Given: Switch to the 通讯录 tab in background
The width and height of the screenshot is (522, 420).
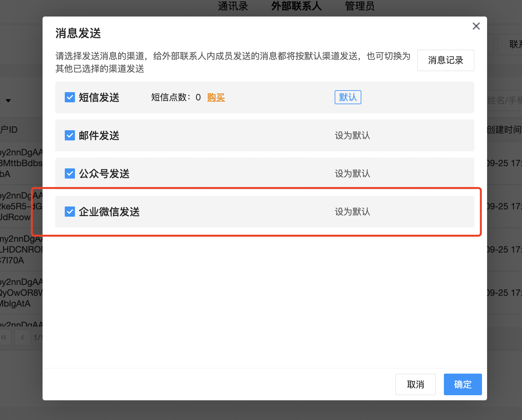Looking at the screenshot, I should click(233, 6).
